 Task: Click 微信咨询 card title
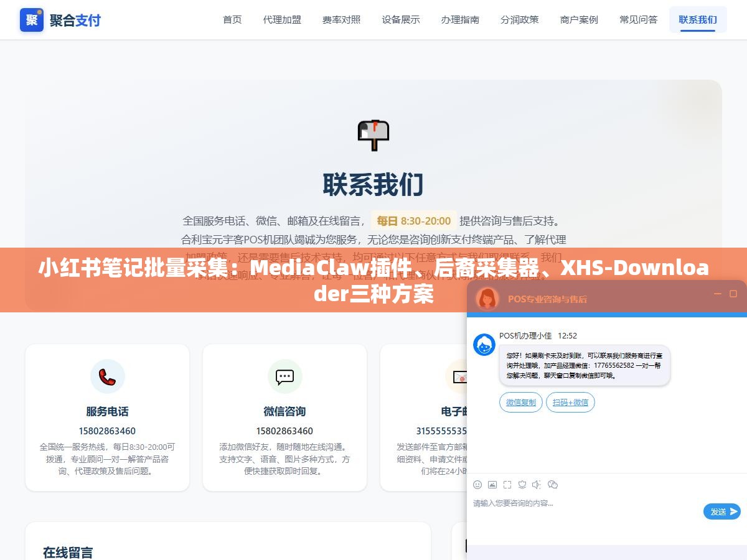pos(284,411)
